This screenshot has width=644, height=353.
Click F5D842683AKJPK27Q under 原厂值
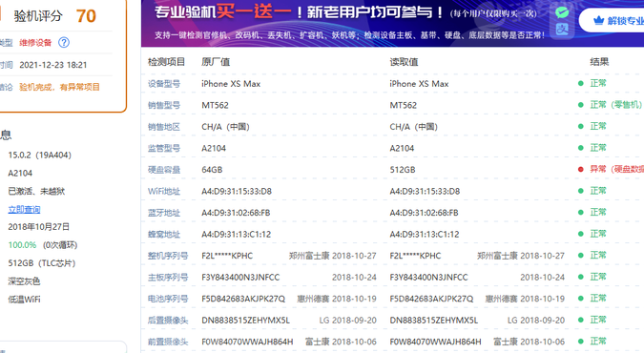243,299
